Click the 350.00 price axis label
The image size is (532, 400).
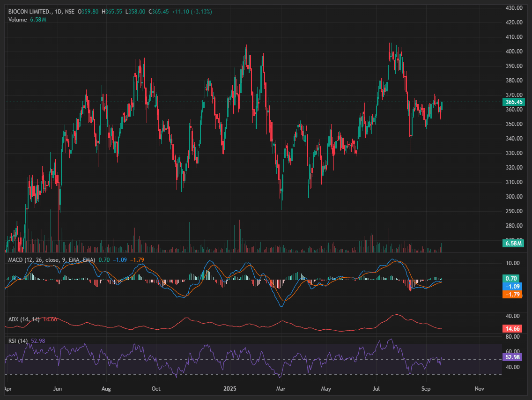click(x=514, y=124)
